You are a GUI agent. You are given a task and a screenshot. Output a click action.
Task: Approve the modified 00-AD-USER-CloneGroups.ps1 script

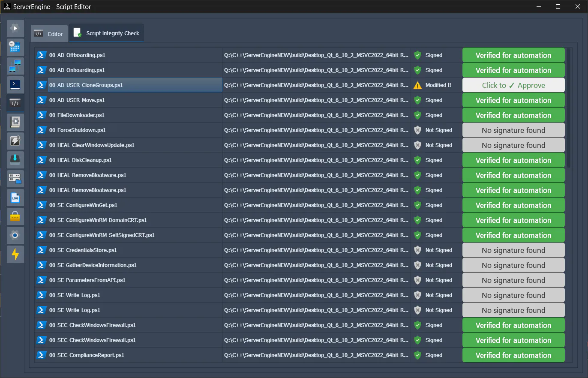pos(513,85)
